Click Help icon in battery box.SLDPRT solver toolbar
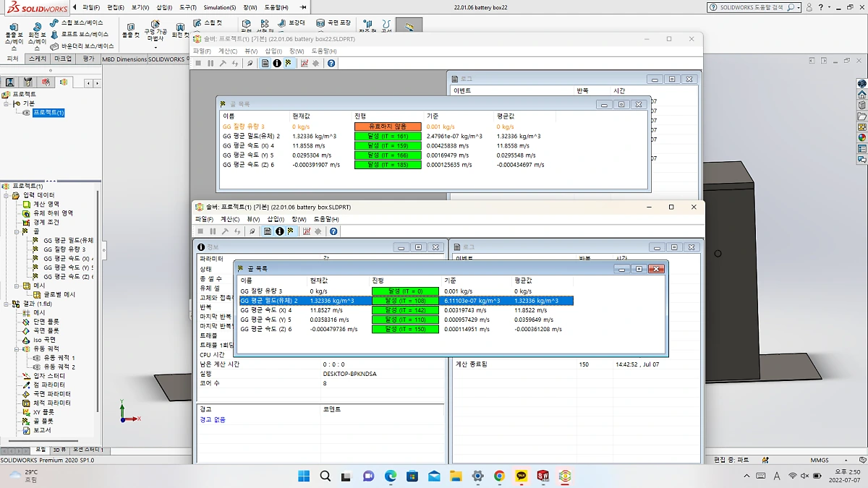868x488 pixels. click(x=333, y=231)
